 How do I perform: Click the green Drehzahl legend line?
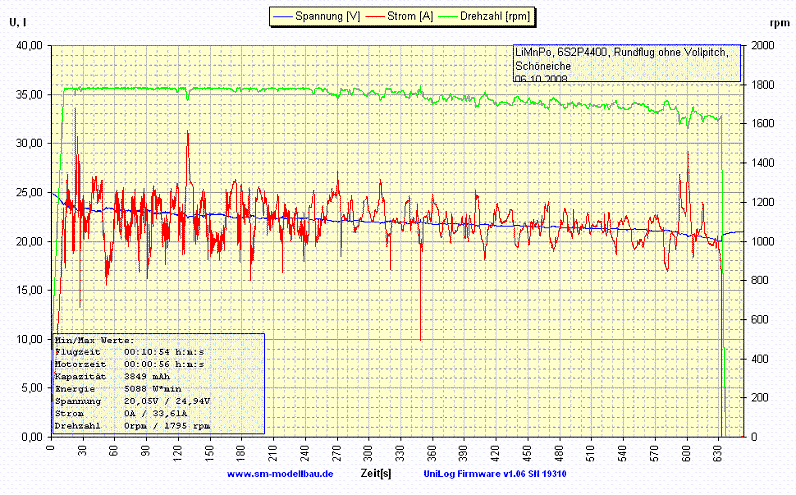tap(447, 17)
